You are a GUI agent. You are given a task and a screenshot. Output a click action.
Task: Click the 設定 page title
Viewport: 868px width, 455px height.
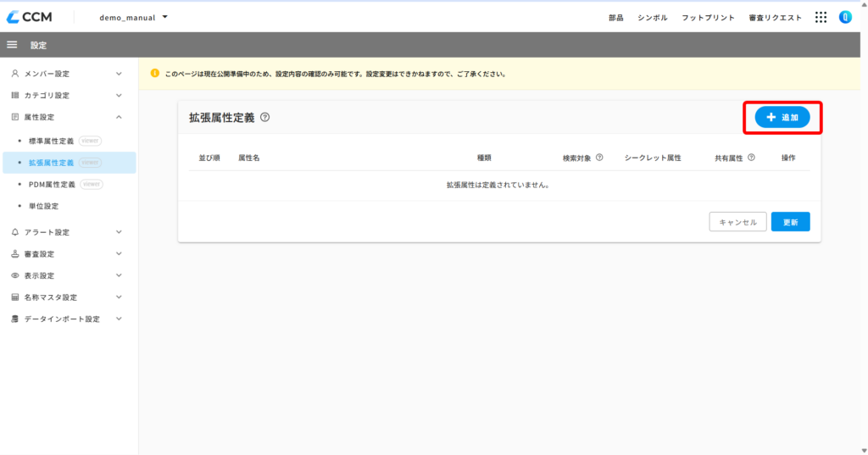[38, 46]
